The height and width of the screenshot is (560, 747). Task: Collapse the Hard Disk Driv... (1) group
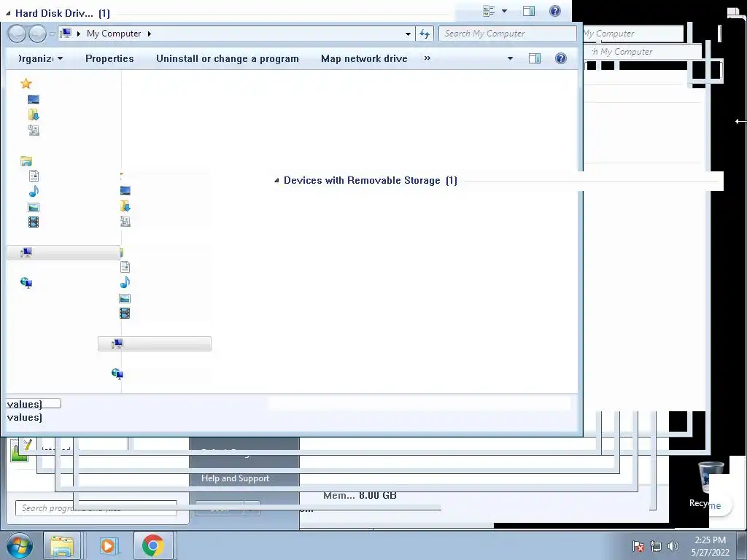(8, 13)
